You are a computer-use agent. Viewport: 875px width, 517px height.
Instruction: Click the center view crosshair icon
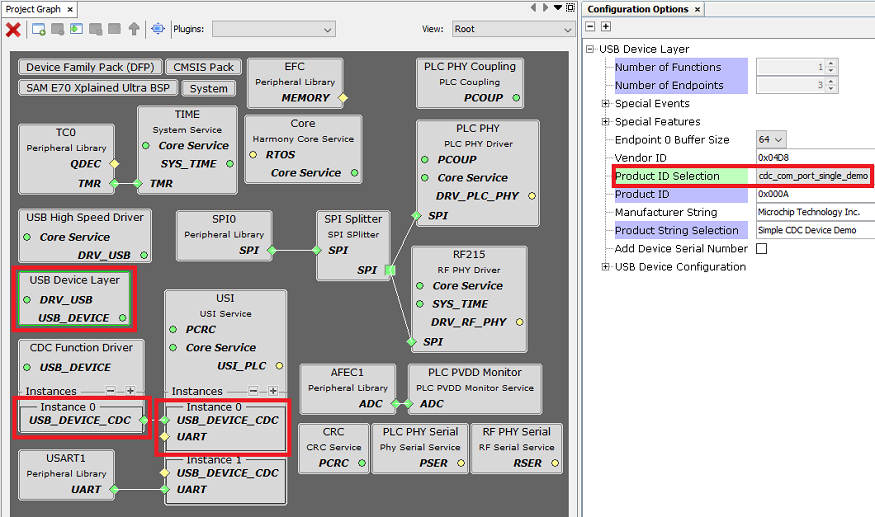tap(158, 29)
